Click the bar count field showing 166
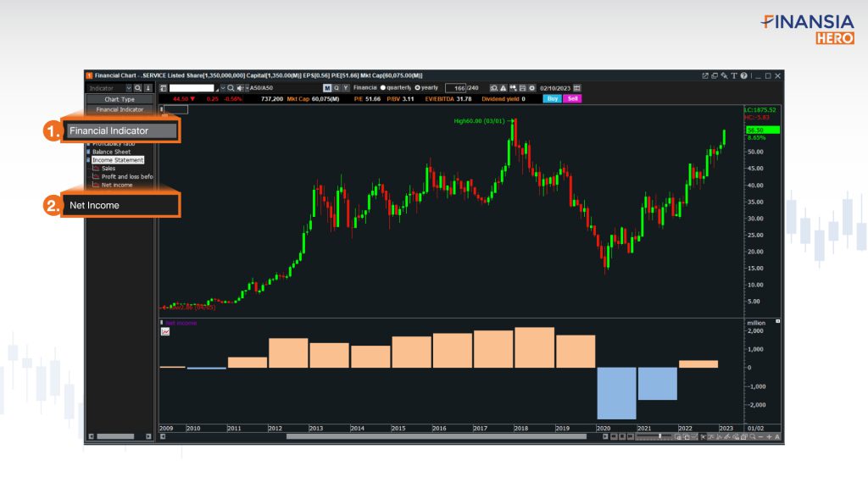 pyautogui.click(x=456, y=88)
